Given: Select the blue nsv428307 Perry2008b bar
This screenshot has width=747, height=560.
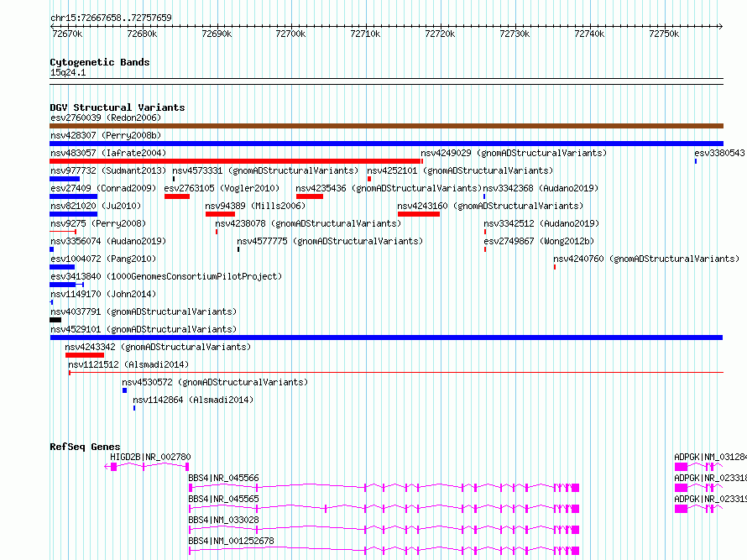Looking at the screenshot, I should pos(386,144).
